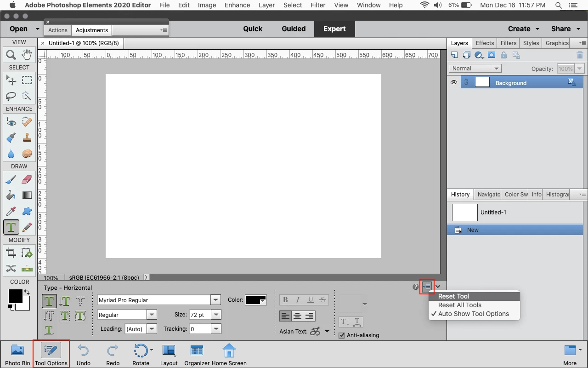Choose Reset All Tools from menu

[474, 305]
